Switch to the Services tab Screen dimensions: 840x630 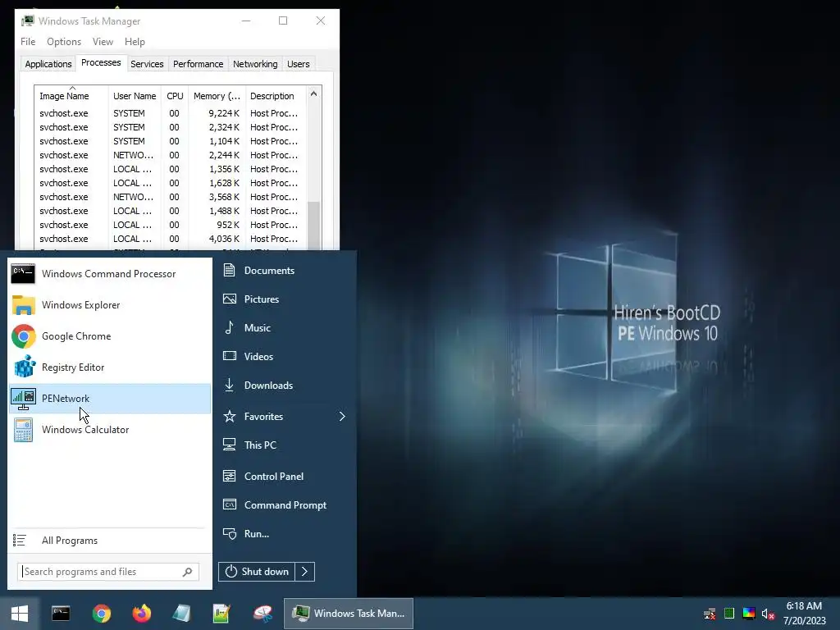pyautogui.click(x=147, y=64)
